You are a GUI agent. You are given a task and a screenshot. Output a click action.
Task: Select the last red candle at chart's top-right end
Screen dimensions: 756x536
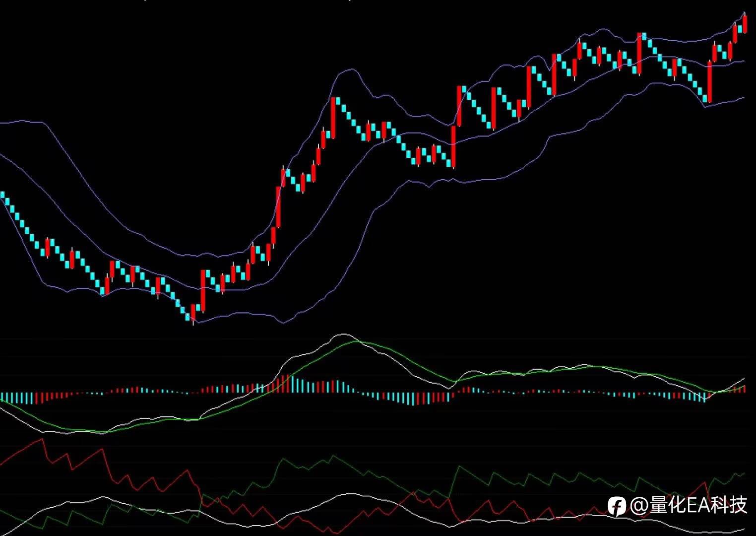745,23
